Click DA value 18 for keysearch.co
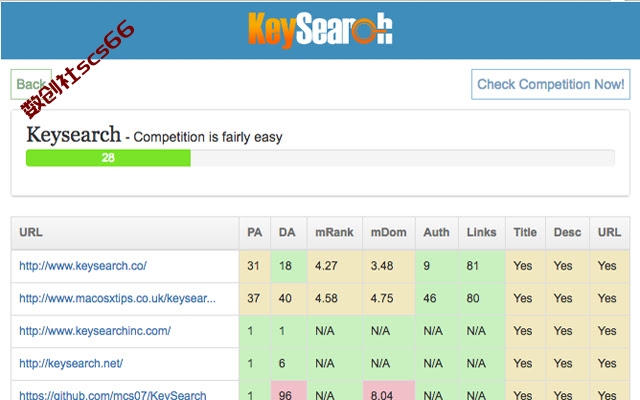640x400 pixels. coord(285,266)
